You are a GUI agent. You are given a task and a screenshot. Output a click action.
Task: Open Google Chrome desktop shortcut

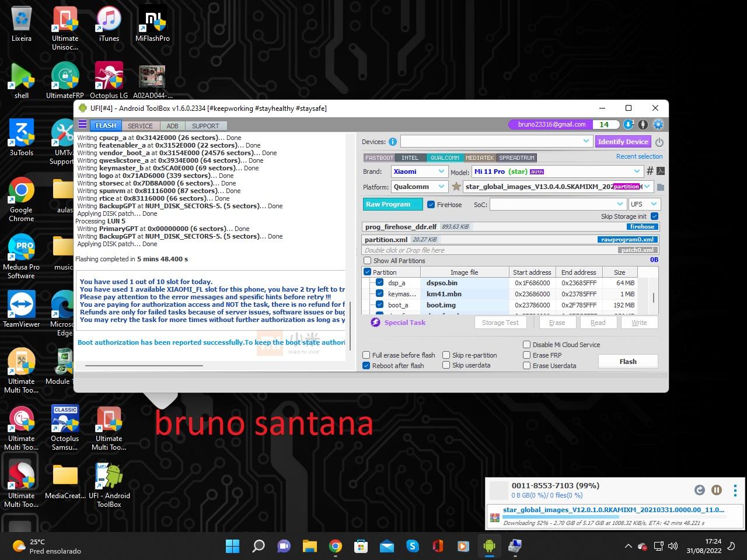click(22, 199)
